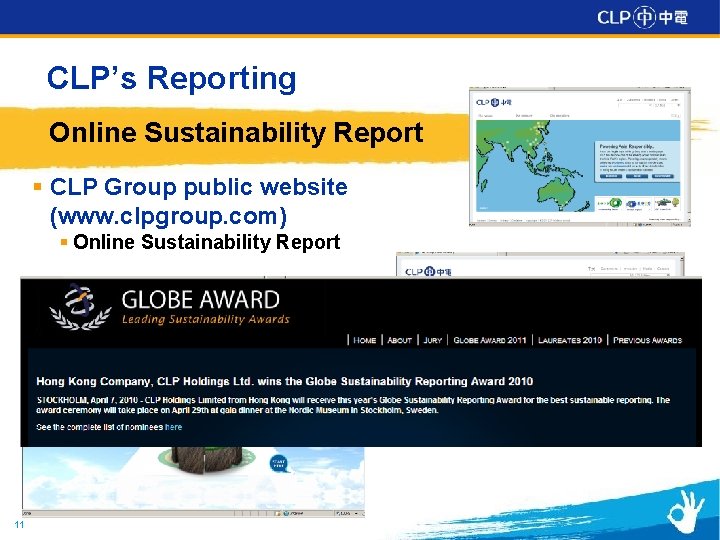
Task: Click the slide page number 11
Action: pos(19,525)
